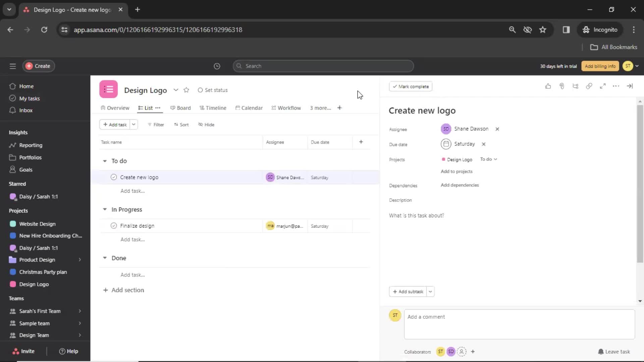Click the fullscreen expand icon
This screenshot has width=644, height=362.
tap(602, 86)
